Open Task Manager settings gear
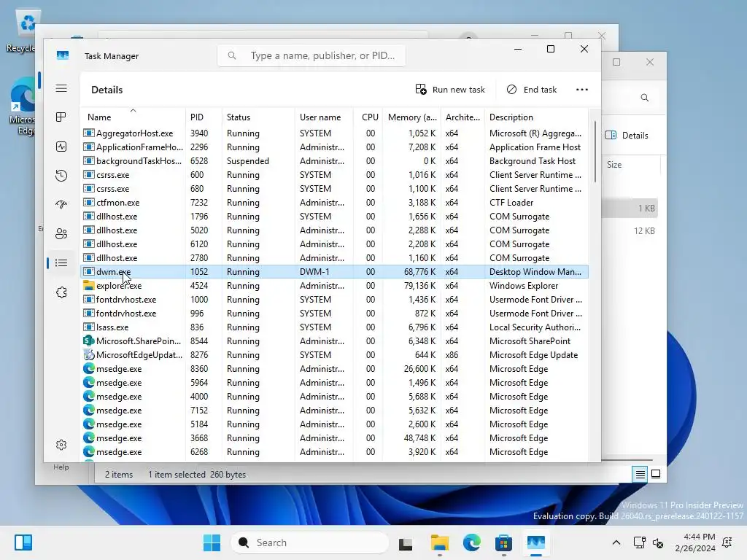Screen dimensions: 747x560 click(61, 445)
